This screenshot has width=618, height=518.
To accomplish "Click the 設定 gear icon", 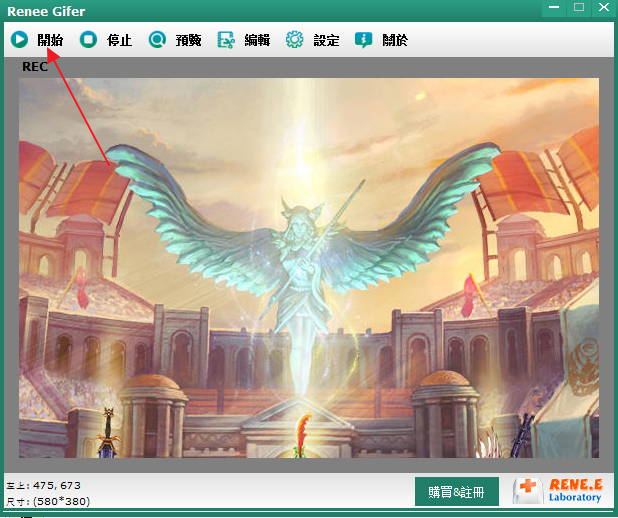I will click(x=295, y=40).
